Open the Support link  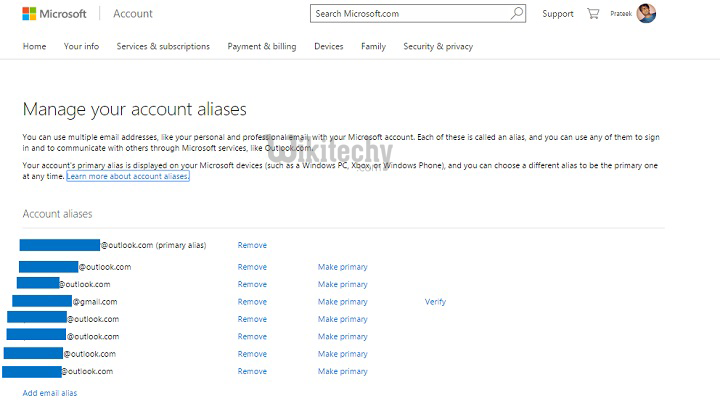(x=557, y=14)
